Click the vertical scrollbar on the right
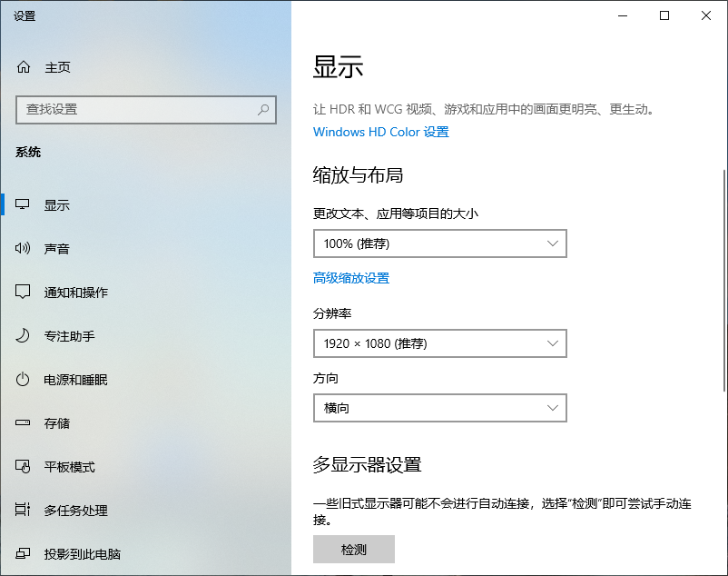 click(x=723, y=282)
